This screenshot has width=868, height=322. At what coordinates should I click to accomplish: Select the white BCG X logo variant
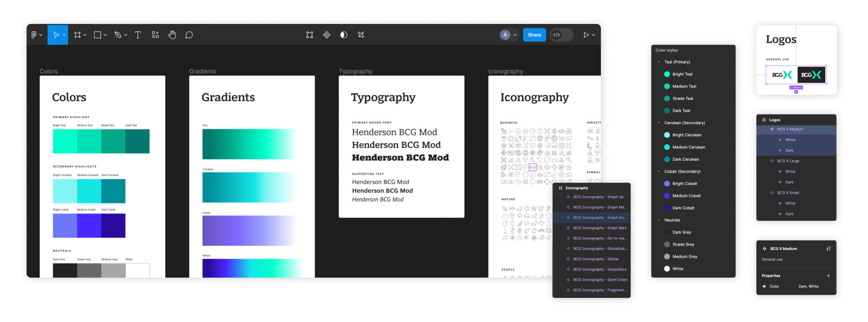pos(782,75)
